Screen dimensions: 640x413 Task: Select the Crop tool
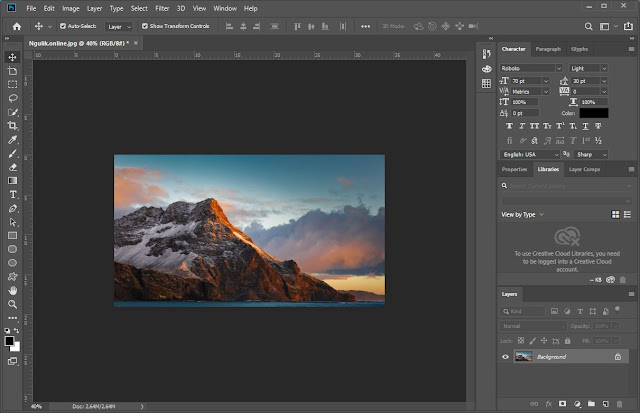click(13, 126)
